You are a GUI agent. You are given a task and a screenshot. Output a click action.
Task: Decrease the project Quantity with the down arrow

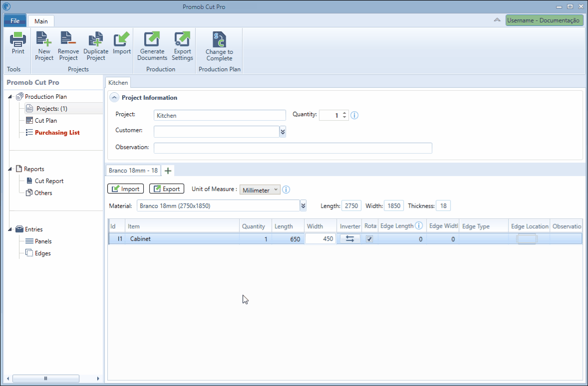click(x=344, y=117)
